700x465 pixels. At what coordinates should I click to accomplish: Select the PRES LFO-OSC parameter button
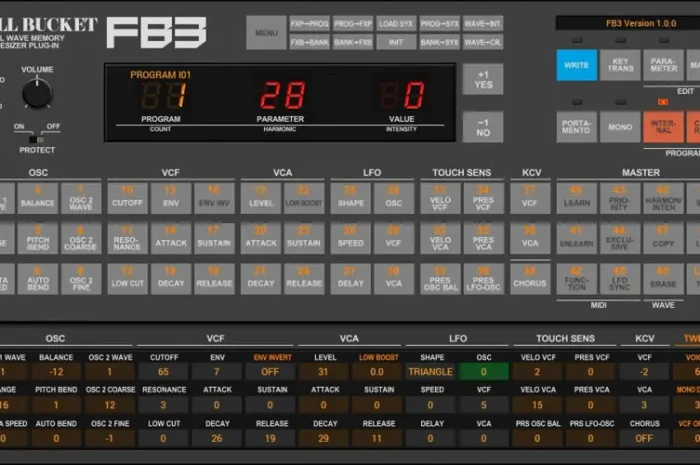click(x=483, y=279)
